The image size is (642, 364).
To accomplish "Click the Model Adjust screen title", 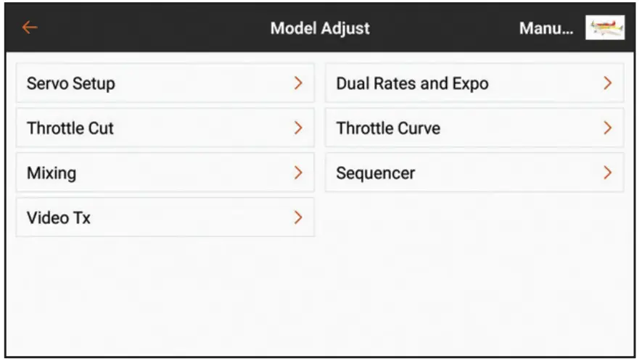I will pos(320,29).
